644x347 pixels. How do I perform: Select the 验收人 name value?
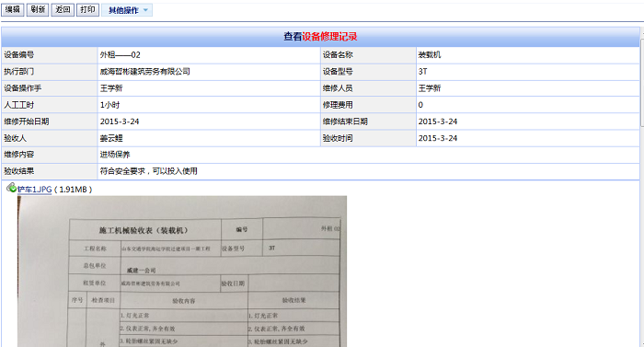click(111, 138)
